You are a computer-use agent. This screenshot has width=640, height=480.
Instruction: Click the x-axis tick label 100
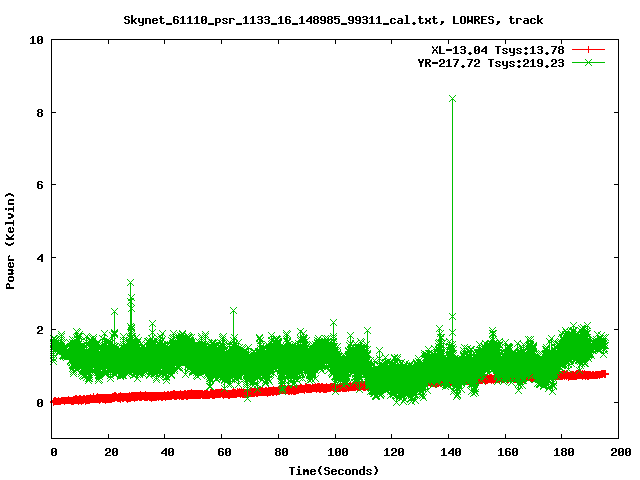pos(335,453)
